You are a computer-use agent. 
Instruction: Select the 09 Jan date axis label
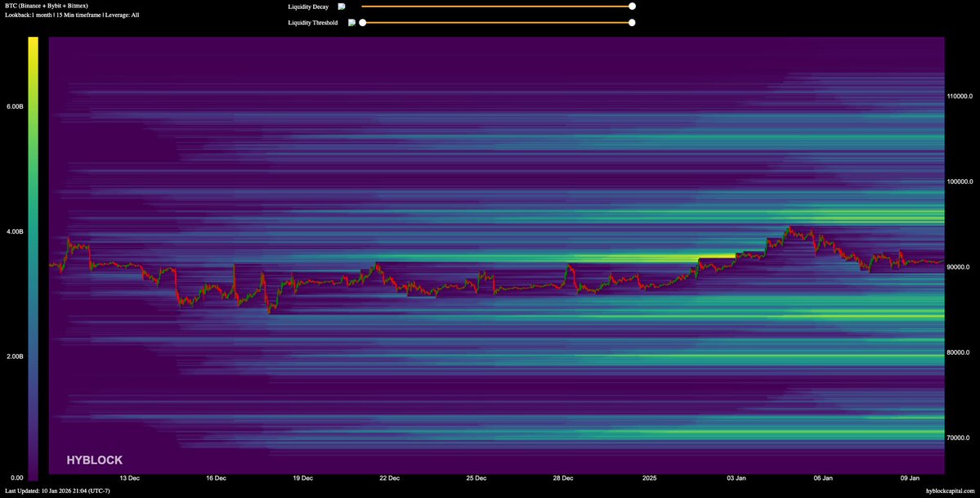pos(910,478)
